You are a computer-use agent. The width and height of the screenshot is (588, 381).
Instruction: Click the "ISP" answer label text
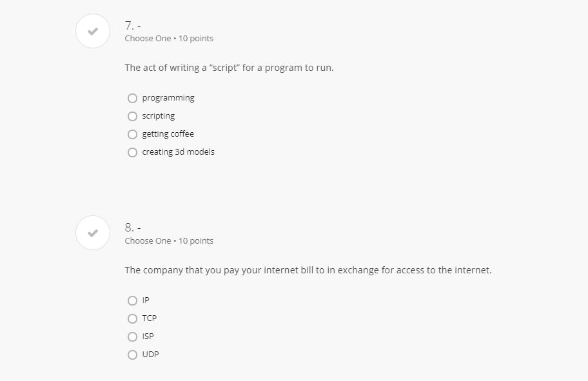pos(148,337)
